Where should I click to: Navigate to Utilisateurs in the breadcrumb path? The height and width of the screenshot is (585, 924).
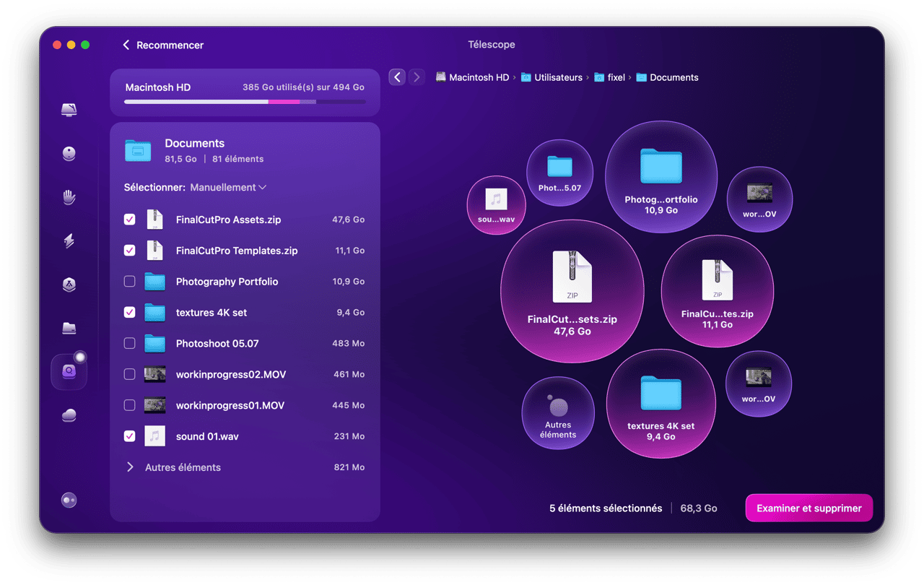557,77
